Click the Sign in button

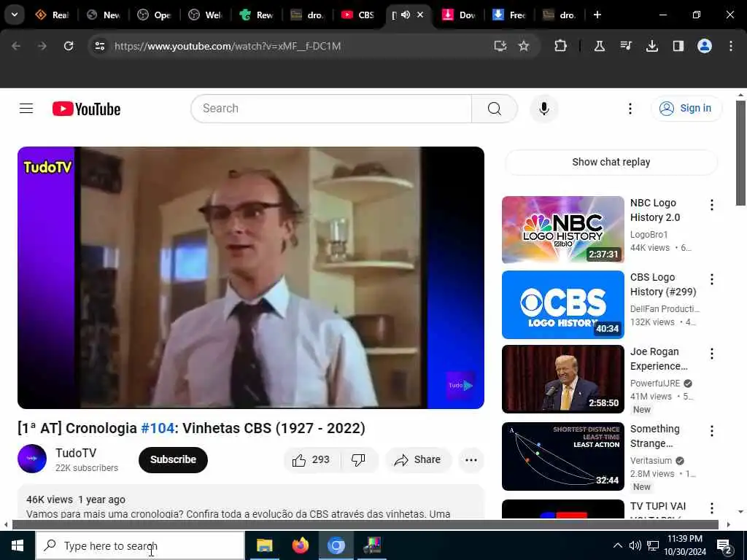(686, 109)
